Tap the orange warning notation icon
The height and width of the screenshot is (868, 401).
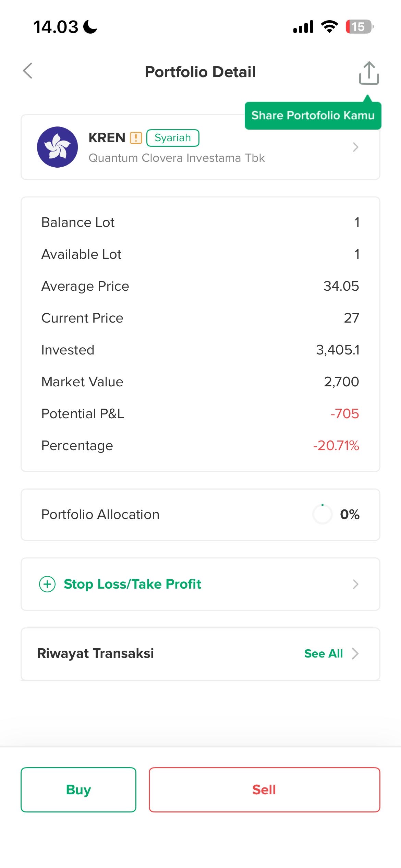coord(136,138)
